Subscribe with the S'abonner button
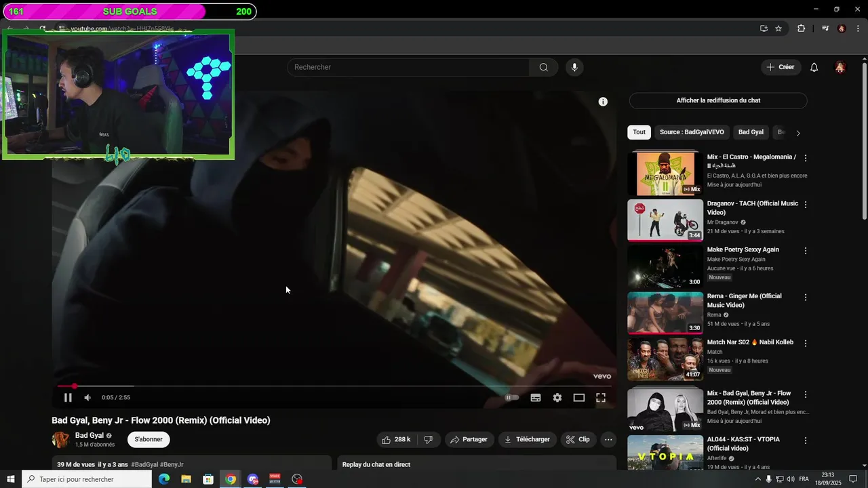 click(149, 439)
